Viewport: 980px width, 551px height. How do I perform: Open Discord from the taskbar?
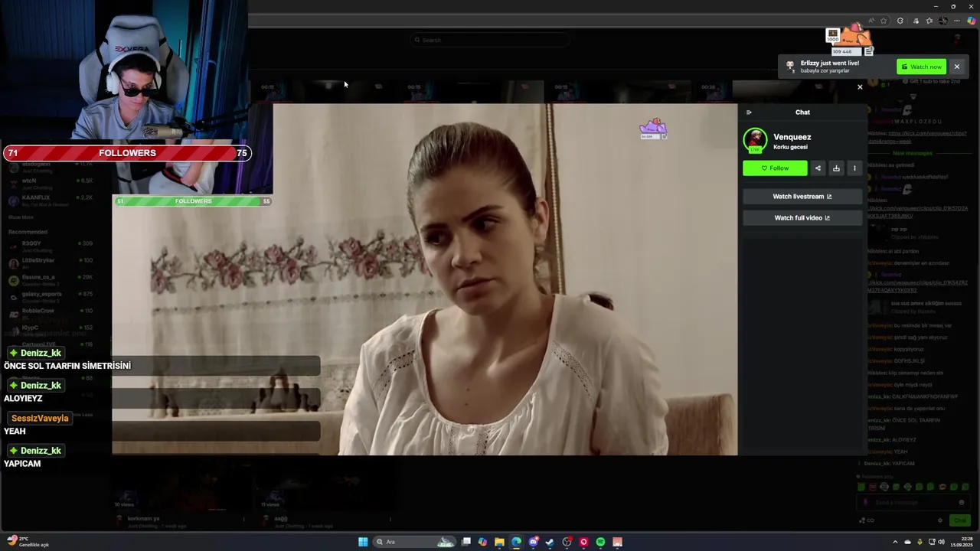point(534,542)
